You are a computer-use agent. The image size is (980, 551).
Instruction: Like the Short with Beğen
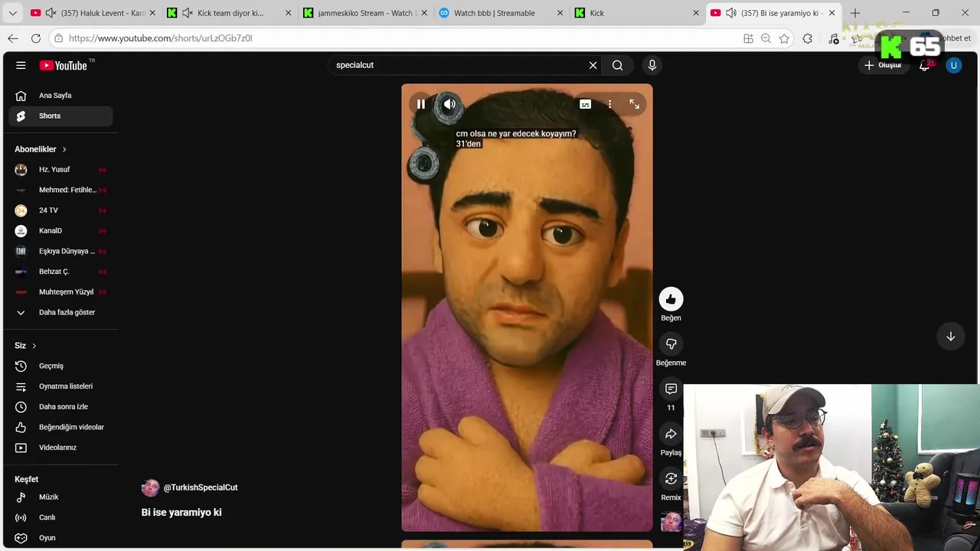coord(671,299)
